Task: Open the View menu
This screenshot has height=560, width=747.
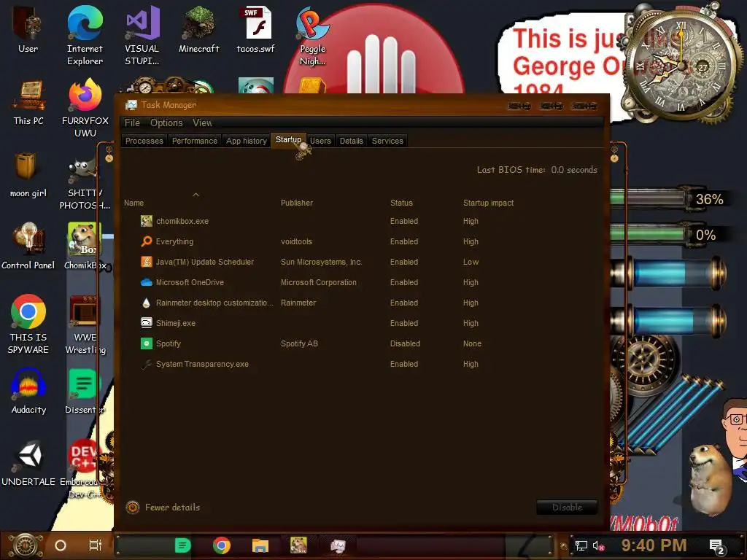Action: [x=202, y=122]
